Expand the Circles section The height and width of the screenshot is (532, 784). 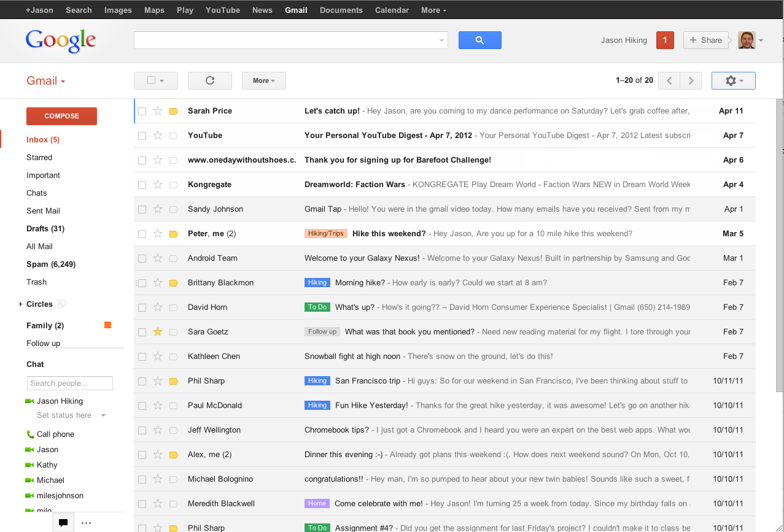click(x=20, y=304)
